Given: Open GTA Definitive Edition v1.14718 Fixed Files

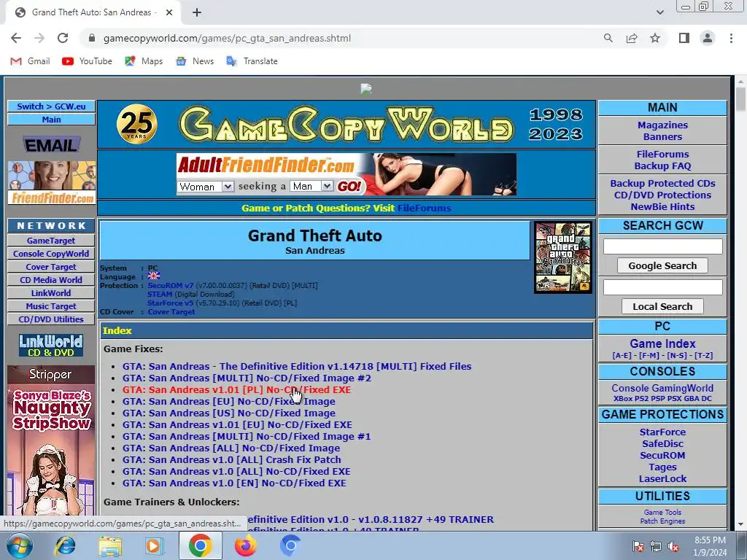Looking at the screenshot, I should pos(297,366).
